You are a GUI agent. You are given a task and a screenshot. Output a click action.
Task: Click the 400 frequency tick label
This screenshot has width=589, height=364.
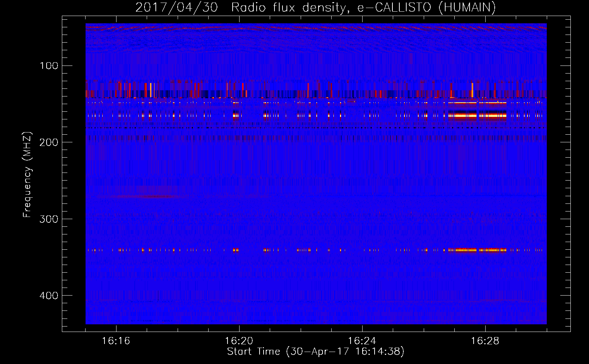pos(49,295)
